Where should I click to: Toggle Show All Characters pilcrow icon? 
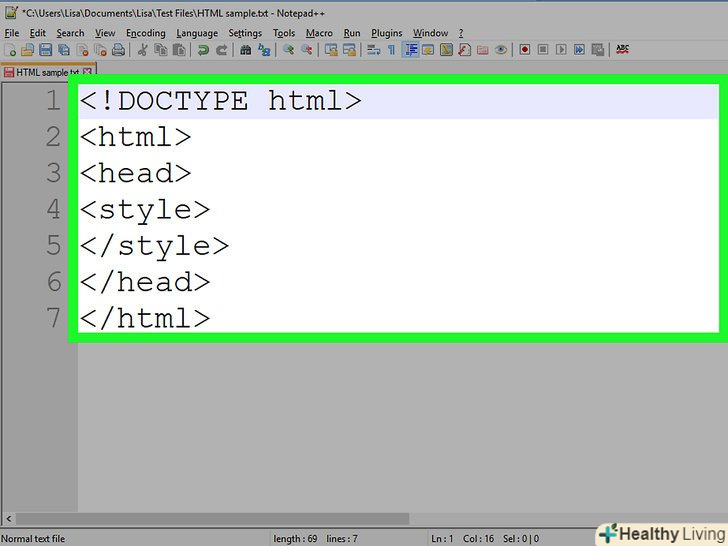392,50
